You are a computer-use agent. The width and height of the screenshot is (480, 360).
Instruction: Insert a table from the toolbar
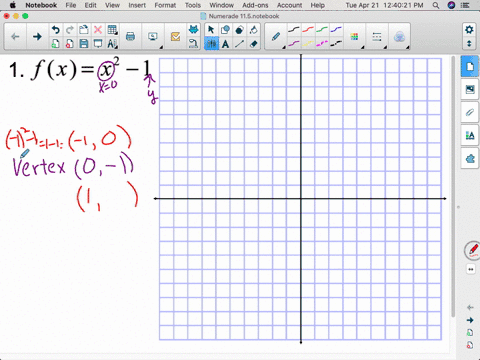coord(112,30)
